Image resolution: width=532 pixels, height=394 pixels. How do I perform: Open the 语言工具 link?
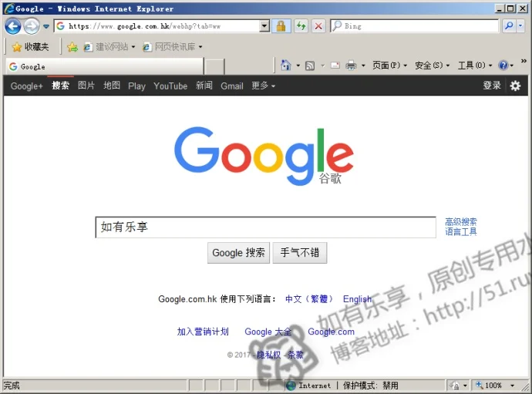click(x=461, y=232)
